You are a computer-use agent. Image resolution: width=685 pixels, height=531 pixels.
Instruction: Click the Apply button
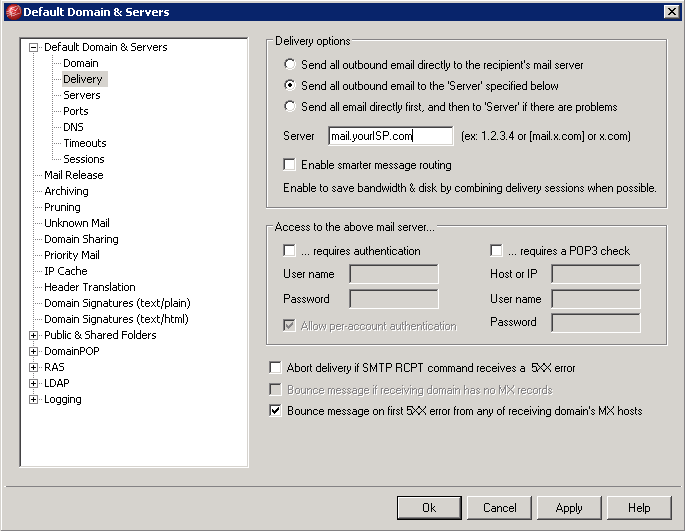coord(569,508)
